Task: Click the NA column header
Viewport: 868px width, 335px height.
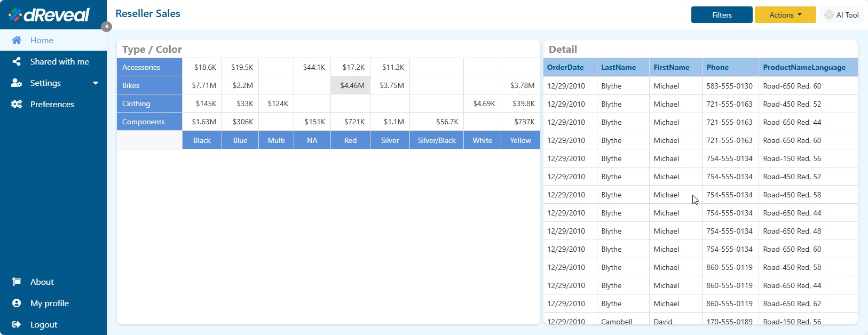Action: [312, 140]
